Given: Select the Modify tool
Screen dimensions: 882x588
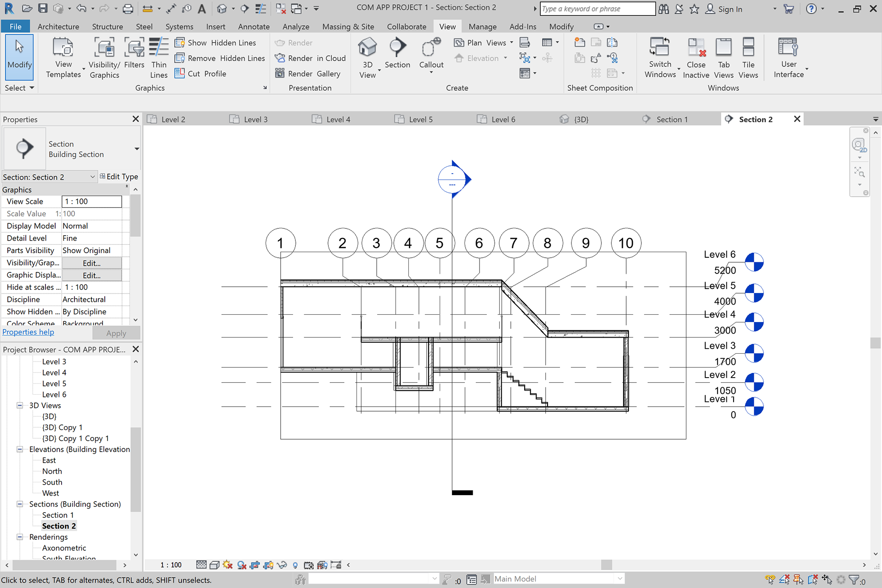Looking at the screenshot, I should coord(19,57).
